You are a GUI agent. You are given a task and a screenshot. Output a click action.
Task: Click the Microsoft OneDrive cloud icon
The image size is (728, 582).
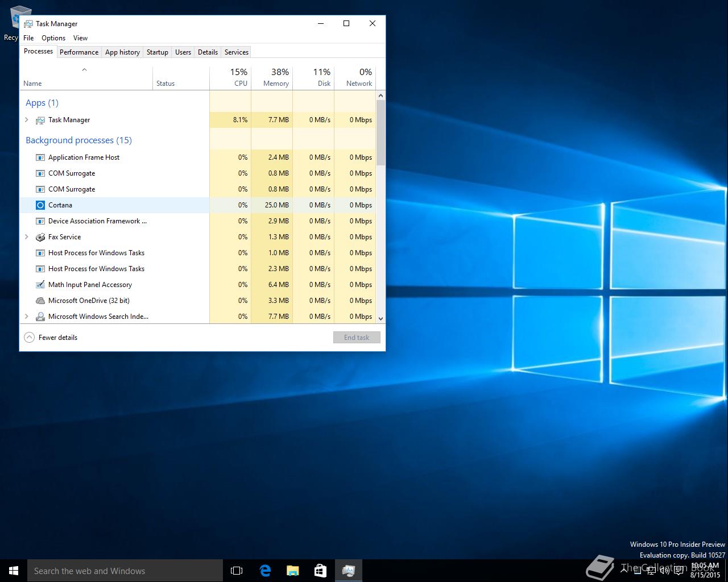coord(40,301)
